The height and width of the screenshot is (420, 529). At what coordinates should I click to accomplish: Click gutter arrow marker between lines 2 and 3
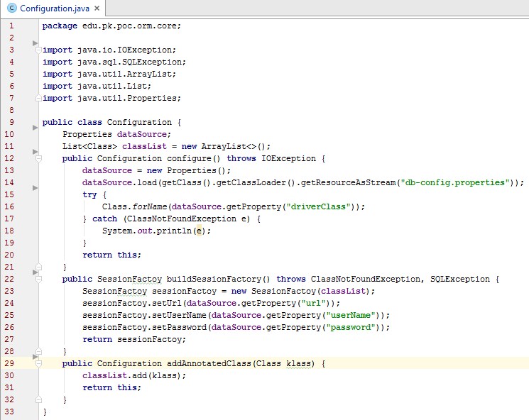tap(35, 43)
